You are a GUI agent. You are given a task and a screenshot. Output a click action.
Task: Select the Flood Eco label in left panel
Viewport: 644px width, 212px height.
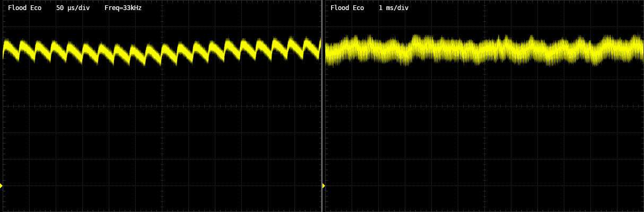pyautogui.click(x=24, y=8)
